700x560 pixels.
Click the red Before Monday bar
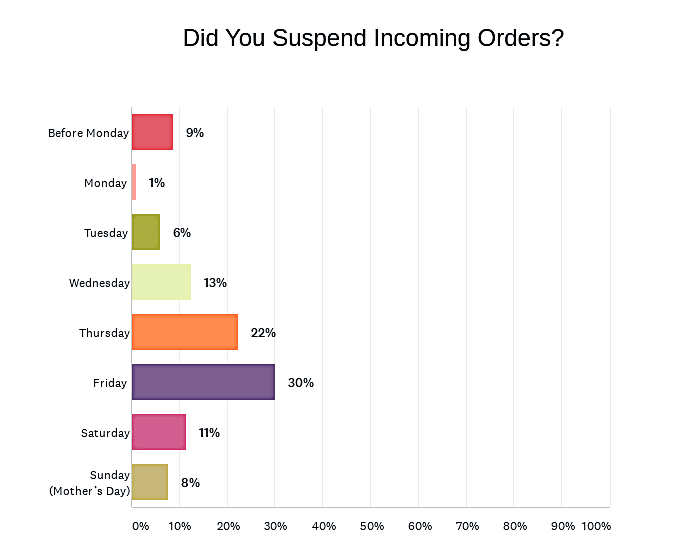pos(152,132)
